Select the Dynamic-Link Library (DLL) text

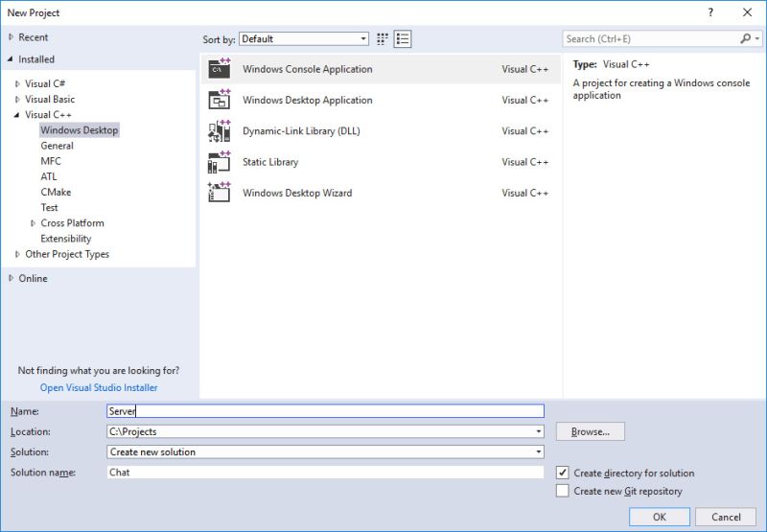(301, 131)
